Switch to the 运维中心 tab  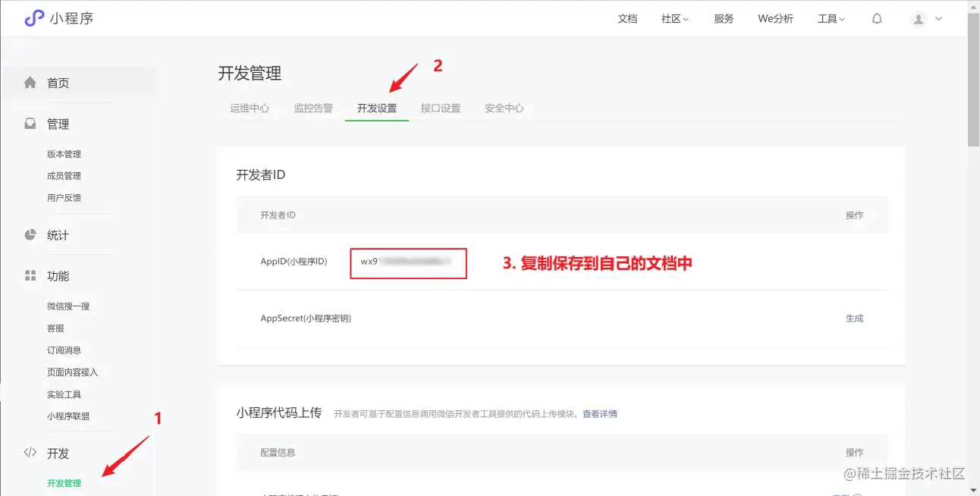click(250, 108)
